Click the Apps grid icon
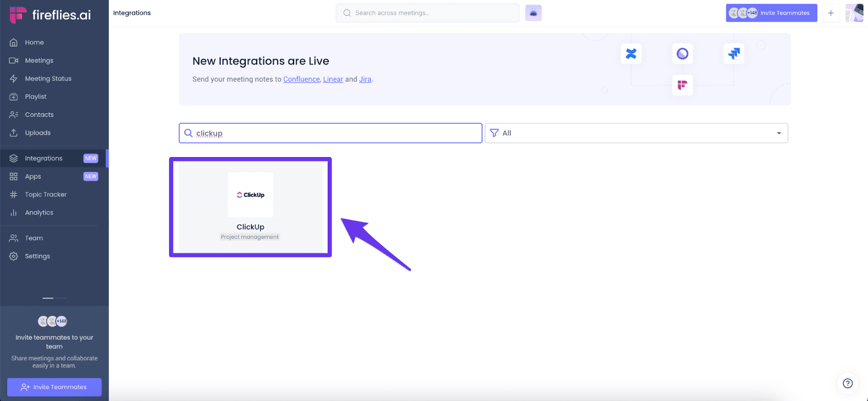Viewport: 868px width, 401px height. coord(14,176)
